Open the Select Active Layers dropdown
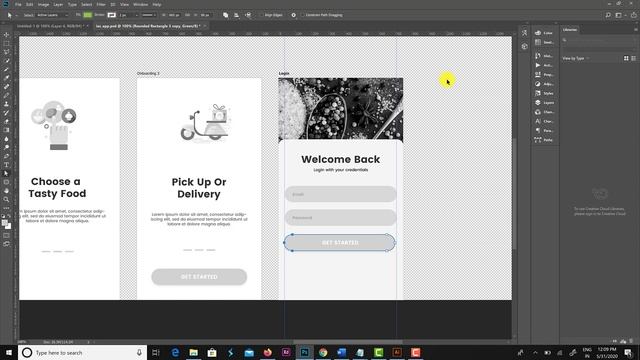The image size is (640, 360). (x=52, y=15)
